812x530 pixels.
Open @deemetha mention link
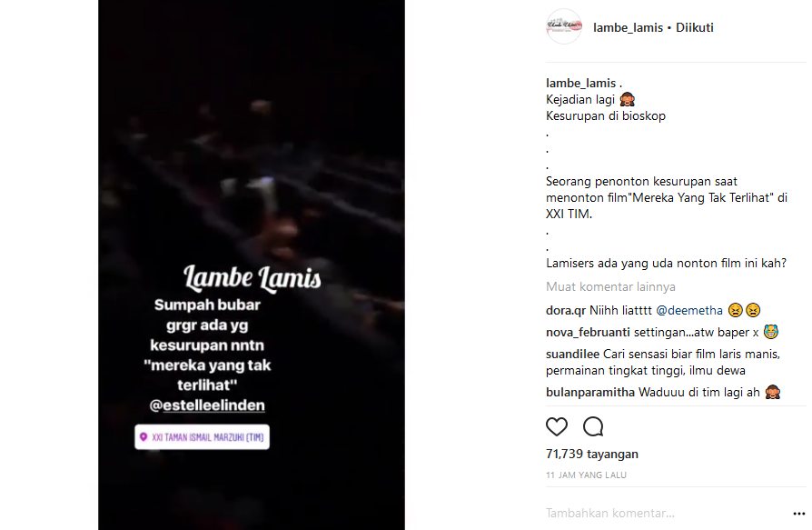tap(689, 310)
